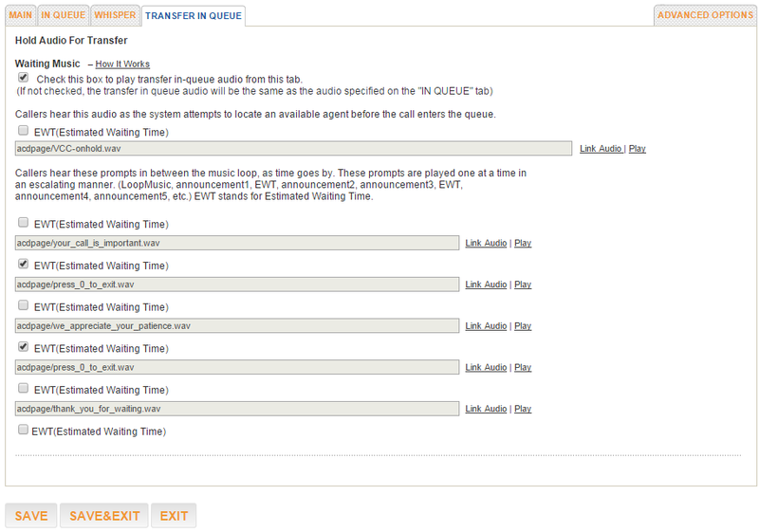Click the EXIT button
Screen dimensions: 759x532
coord(174,516)
